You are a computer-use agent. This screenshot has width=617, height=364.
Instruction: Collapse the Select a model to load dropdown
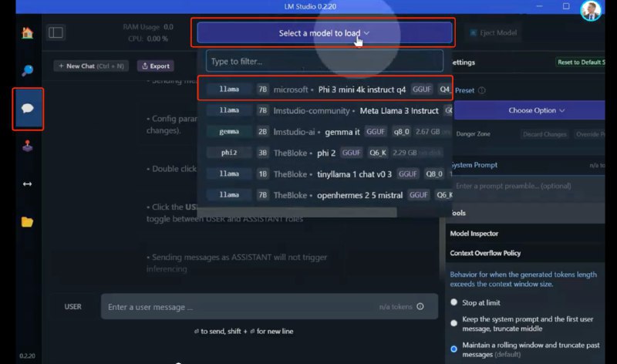pyautogui.click(x=324, y=33)
